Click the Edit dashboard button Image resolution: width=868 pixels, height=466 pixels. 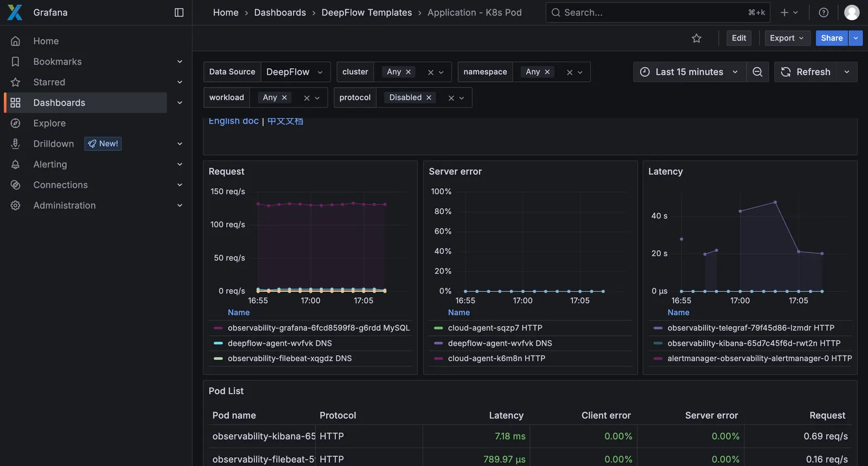(x=739, y=38)
